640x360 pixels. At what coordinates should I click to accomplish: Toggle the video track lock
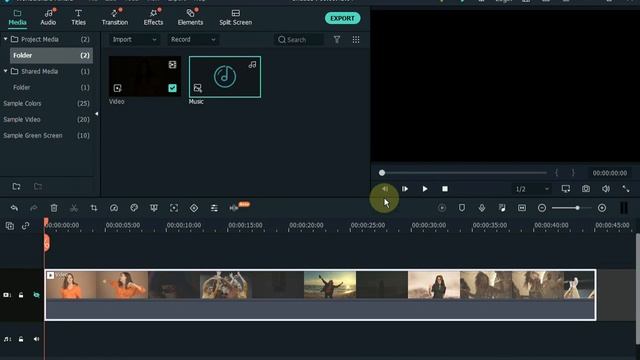tap(21, 295)
